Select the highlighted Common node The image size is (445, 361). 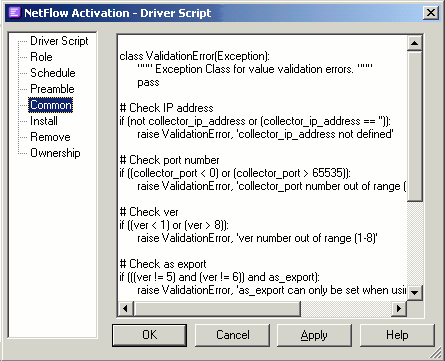(x=51, y=105)
